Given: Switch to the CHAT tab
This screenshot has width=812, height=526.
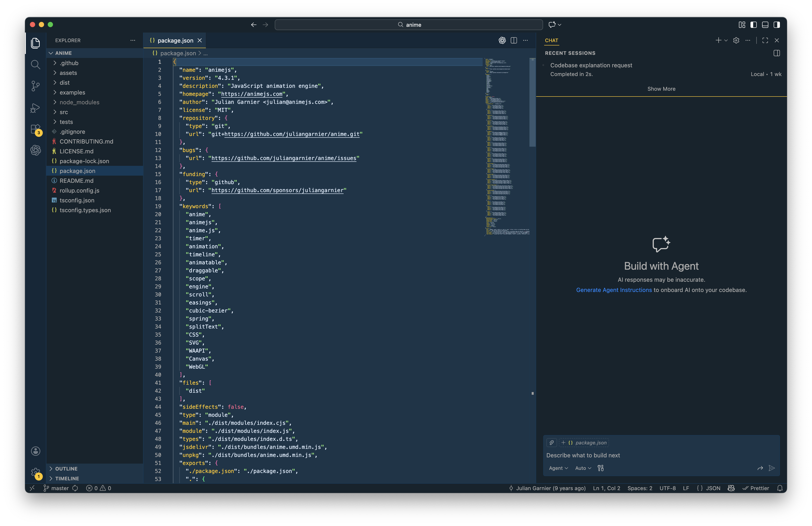Looking at the screenshot, I should click(x=552, y=40).
